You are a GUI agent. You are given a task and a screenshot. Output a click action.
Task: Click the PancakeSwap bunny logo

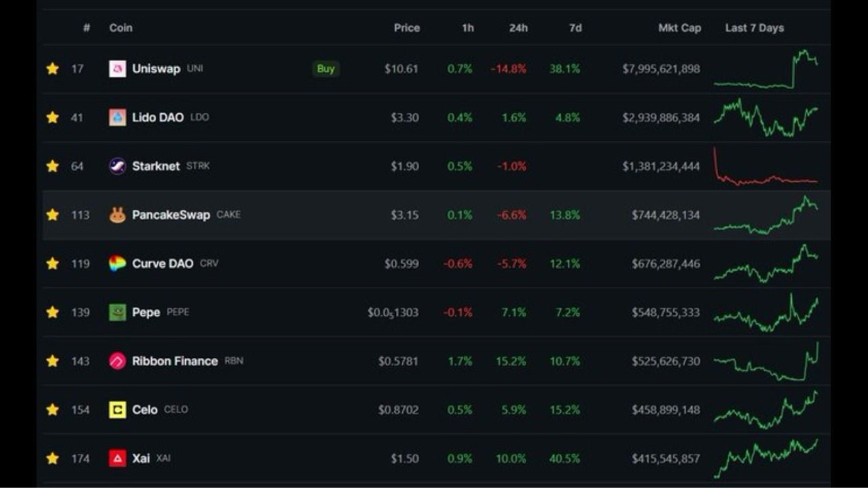pos(117,215)
